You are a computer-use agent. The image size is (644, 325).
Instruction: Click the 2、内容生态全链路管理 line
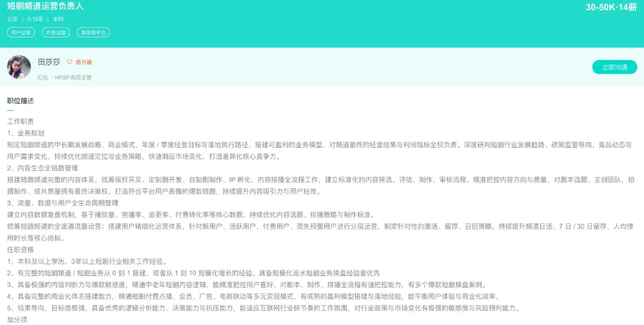point(43,168)
